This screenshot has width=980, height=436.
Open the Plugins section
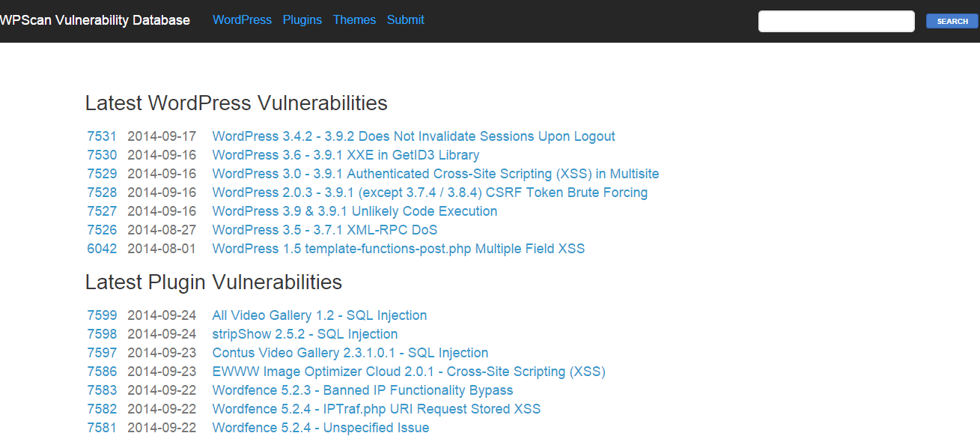302,19
